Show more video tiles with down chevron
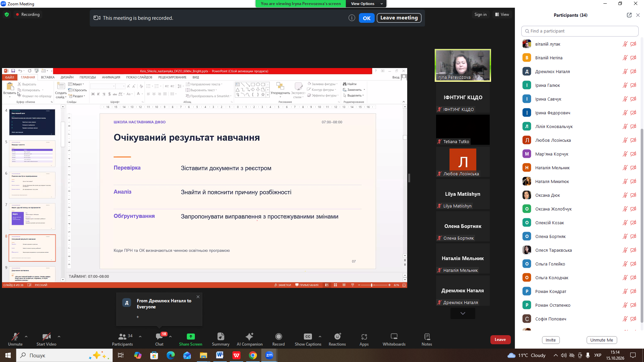 point(463,313)
